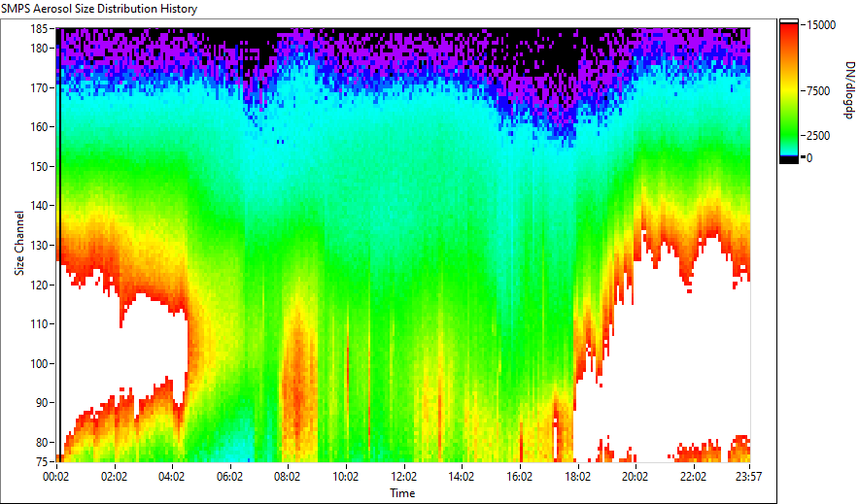Click the 08:02 time tick label
Viewport: 859px width, 504px height.
coord(287,477)
